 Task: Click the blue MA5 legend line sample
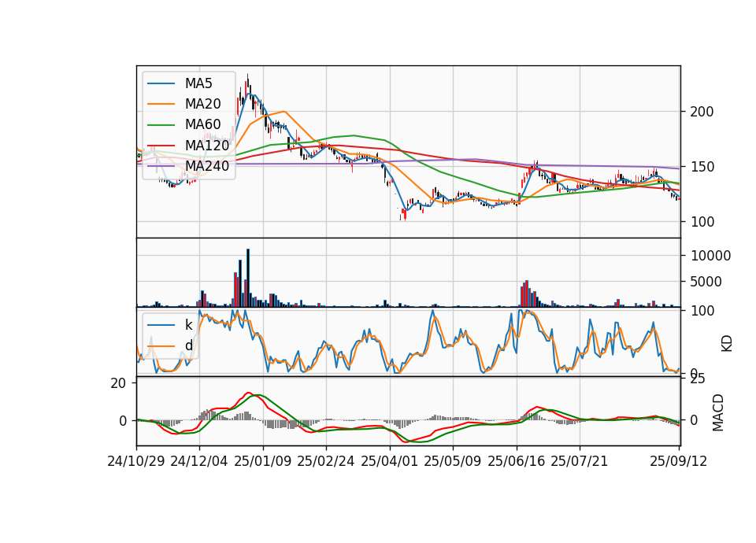(x=161, y=84)
